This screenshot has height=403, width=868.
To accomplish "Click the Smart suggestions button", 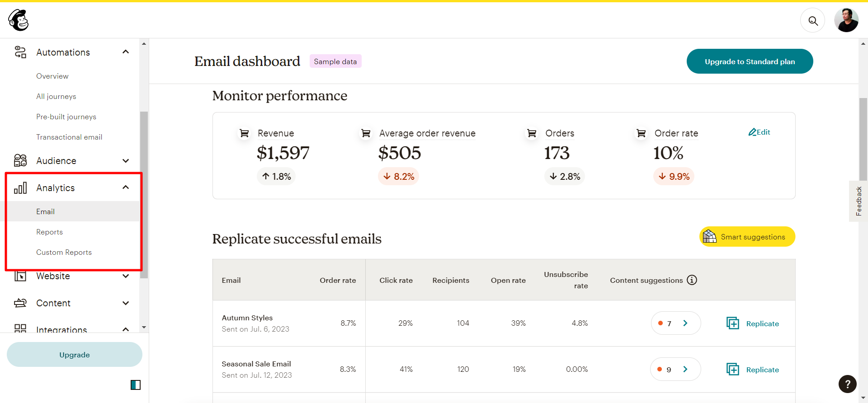I will point(747,237).
